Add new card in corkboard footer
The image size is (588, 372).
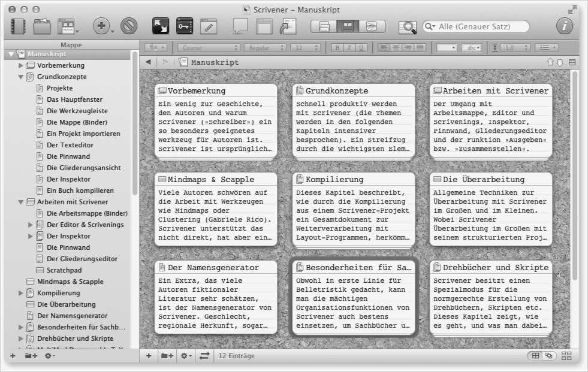(149, 356)
